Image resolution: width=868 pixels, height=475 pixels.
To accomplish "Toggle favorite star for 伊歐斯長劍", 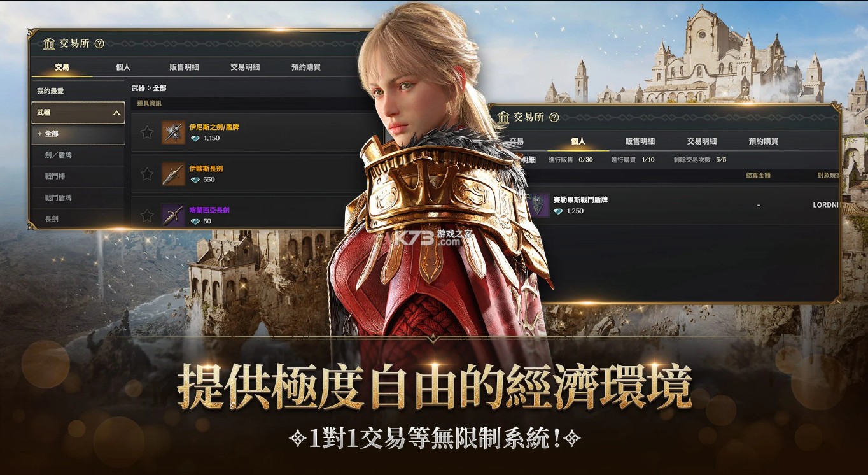I will click(x=147, y=174).
